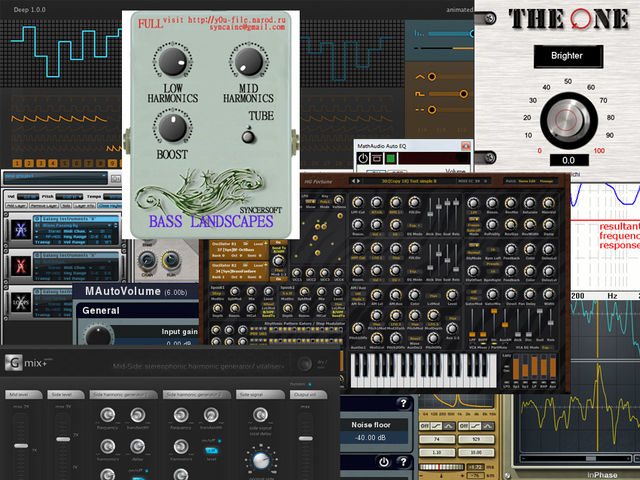Click the Input gain knob in MAutoVolume
This screenshot has height=480, width=640.
click(97, 336)
